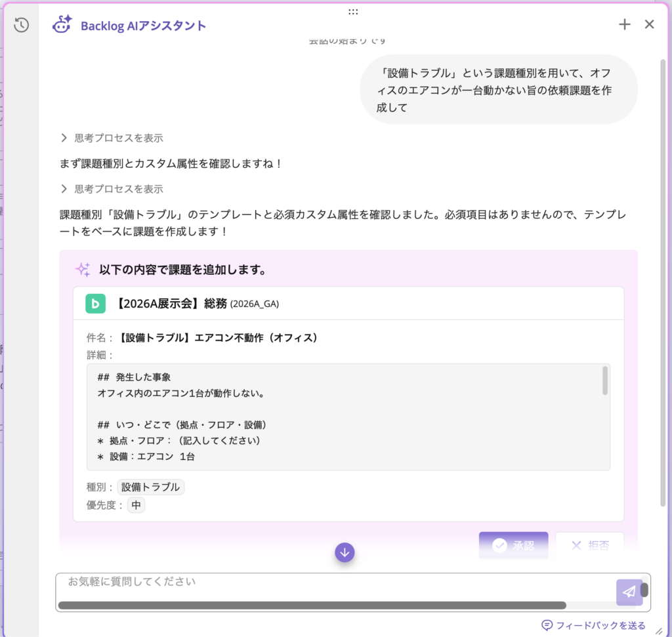Viewport: 672px width, 637px height.
Task: Click the input field horizontal scrollbar
Action: pos(312,606)
